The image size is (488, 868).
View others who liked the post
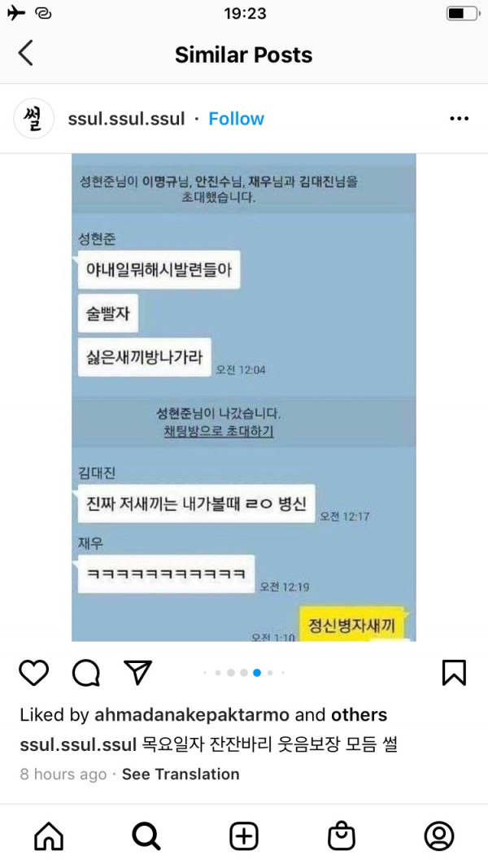coord(359,715)
